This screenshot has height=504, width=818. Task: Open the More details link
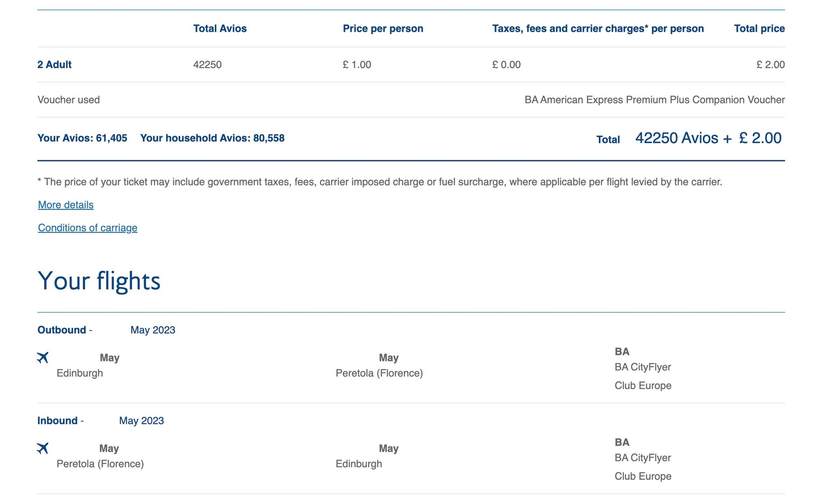66,205
